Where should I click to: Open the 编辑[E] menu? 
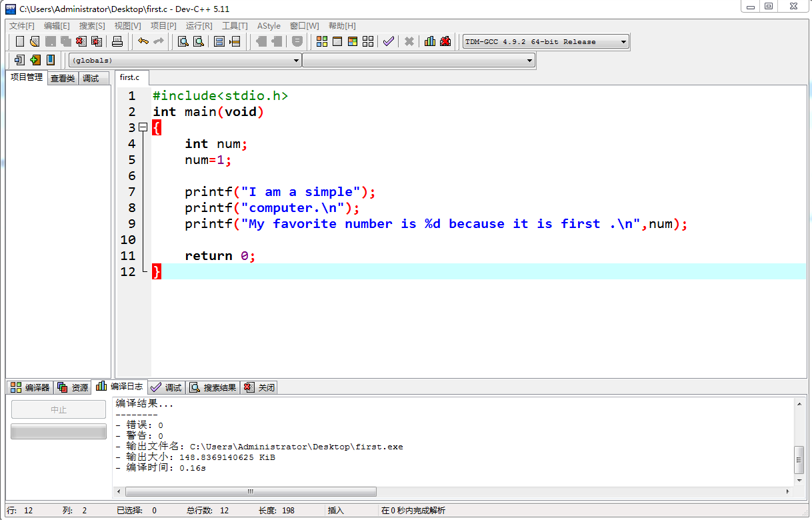coord(57,25)
